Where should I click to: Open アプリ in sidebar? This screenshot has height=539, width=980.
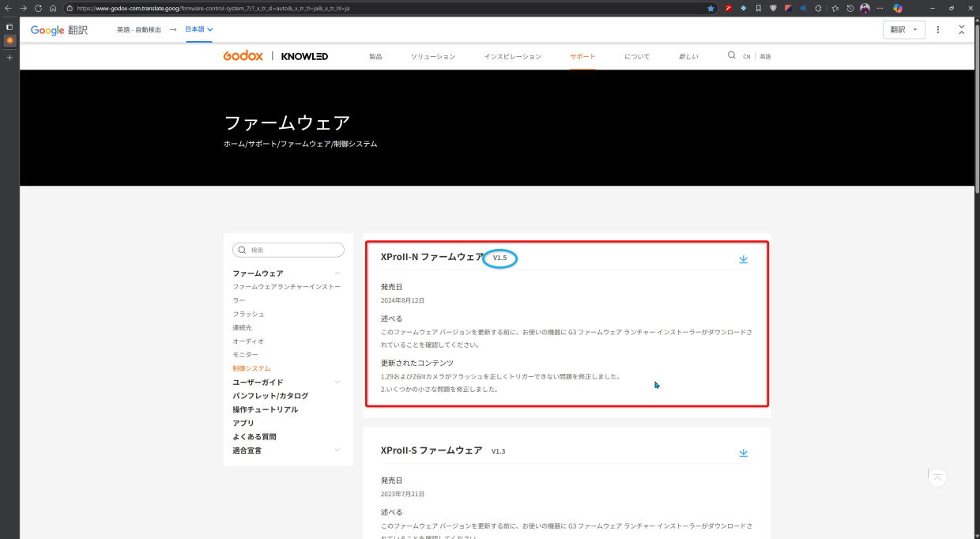point(243,423)
